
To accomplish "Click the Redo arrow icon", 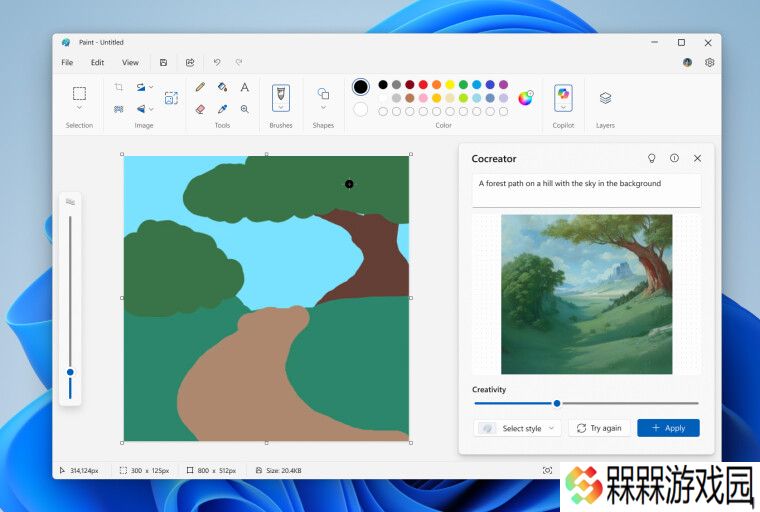I will coord(238,63).
